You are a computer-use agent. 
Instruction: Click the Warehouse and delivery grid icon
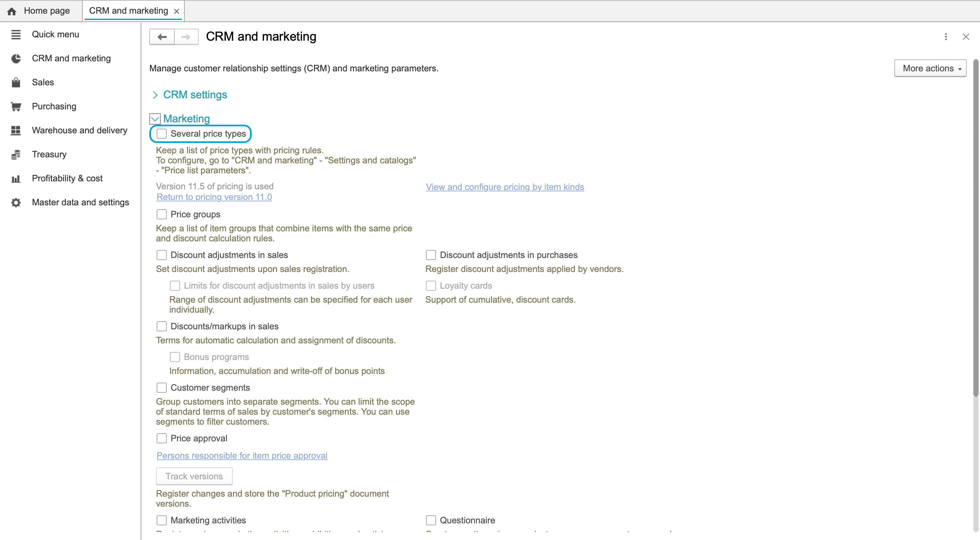tap(16, 131)
